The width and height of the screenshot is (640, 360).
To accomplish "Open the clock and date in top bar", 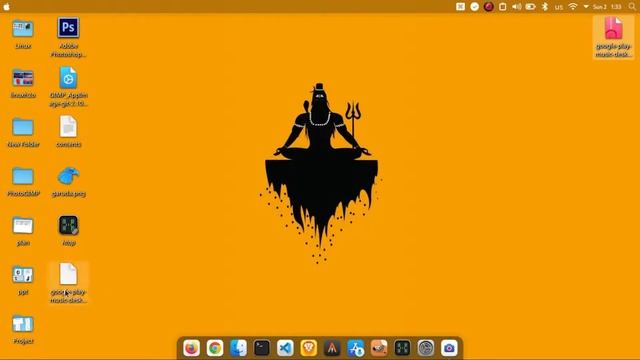I will [607, 7].
